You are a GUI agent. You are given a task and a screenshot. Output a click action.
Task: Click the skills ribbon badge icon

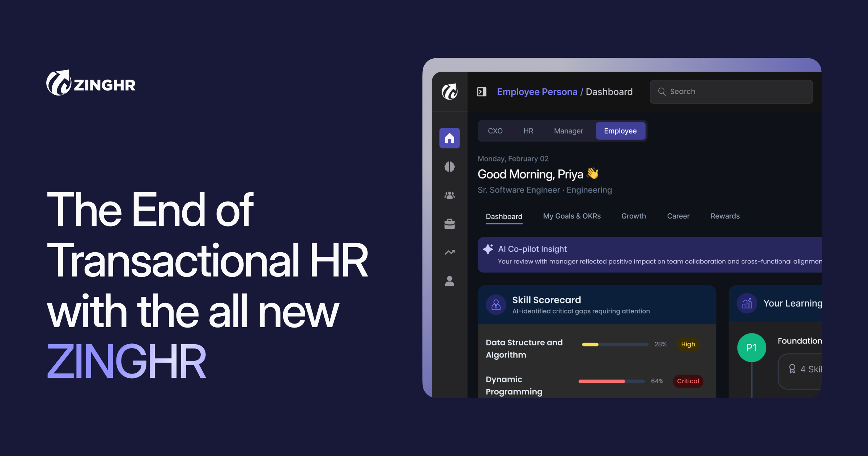click(792, 369)
